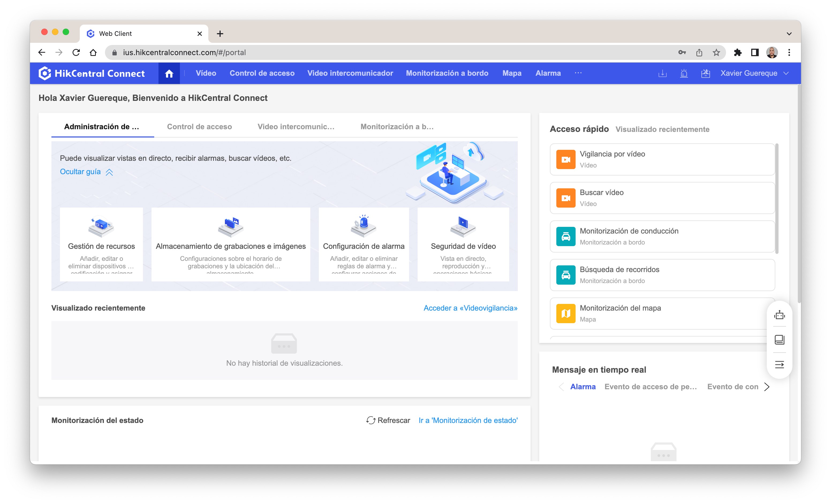Click the teal Búsqueda de recorridos icon

click(x=566, y=275)
